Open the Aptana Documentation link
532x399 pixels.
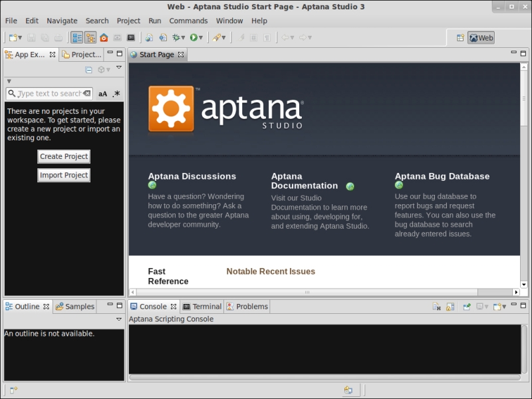(x=305, y=181)
